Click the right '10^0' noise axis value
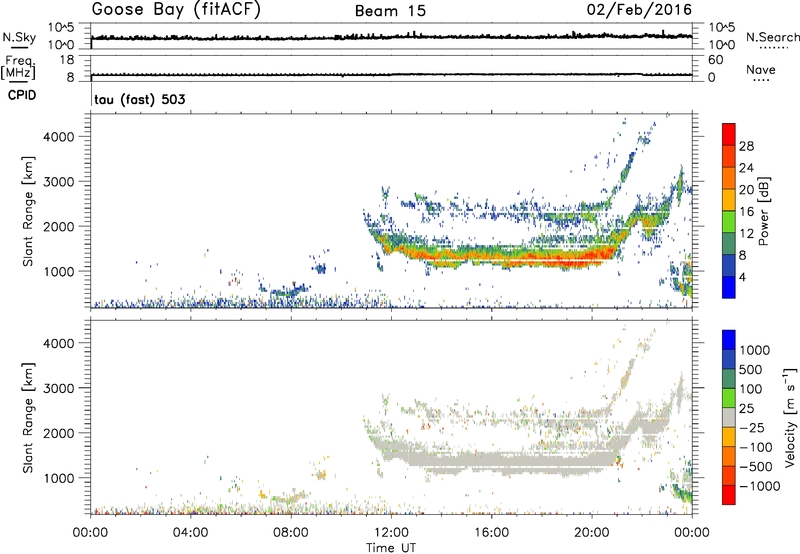 [722, 45]
